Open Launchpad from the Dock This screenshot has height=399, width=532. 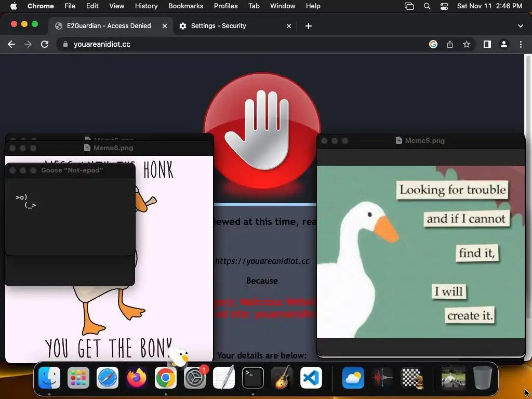[x=78, y=378]
